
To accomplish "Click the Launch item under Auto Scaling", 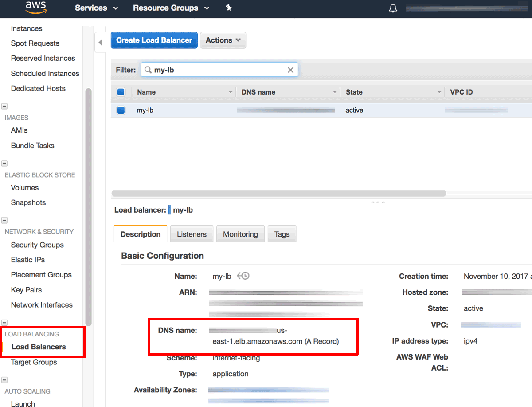I will [23, 403].
